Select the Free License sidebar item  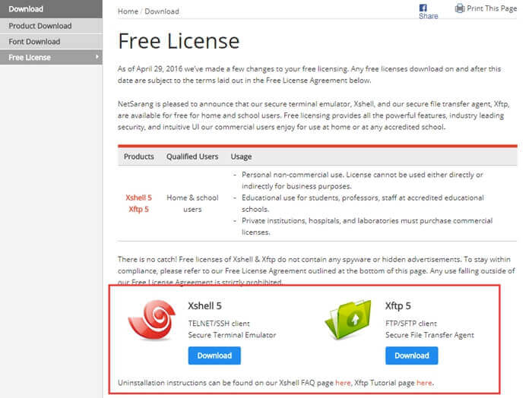[x=30, y=57]
